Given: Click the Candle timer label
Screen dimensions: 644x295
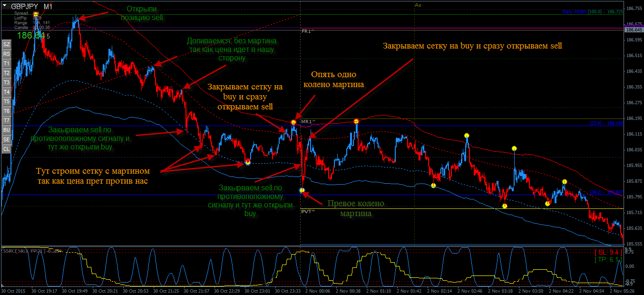Looking at the screenshot, I should 21,28.
